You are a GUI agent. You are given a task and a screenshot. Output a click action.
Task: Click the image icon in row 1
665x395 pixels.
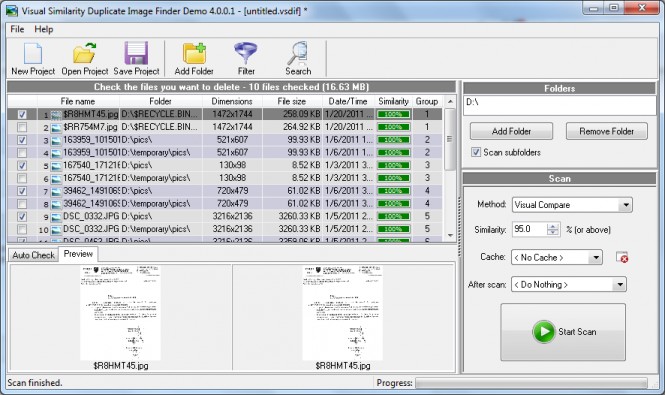pyautogui.click(x=56, y=115)
